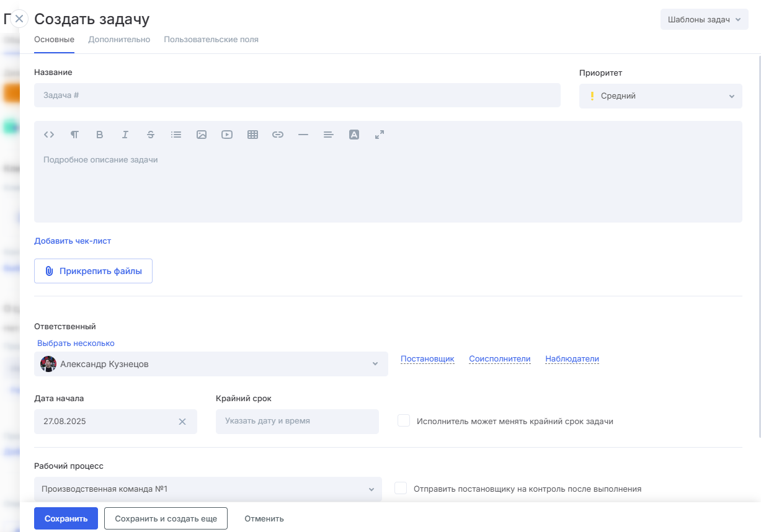Viewport: 761px width, 532px height.
Task: Insert an image into the description
Action: (x=202, y=135)
